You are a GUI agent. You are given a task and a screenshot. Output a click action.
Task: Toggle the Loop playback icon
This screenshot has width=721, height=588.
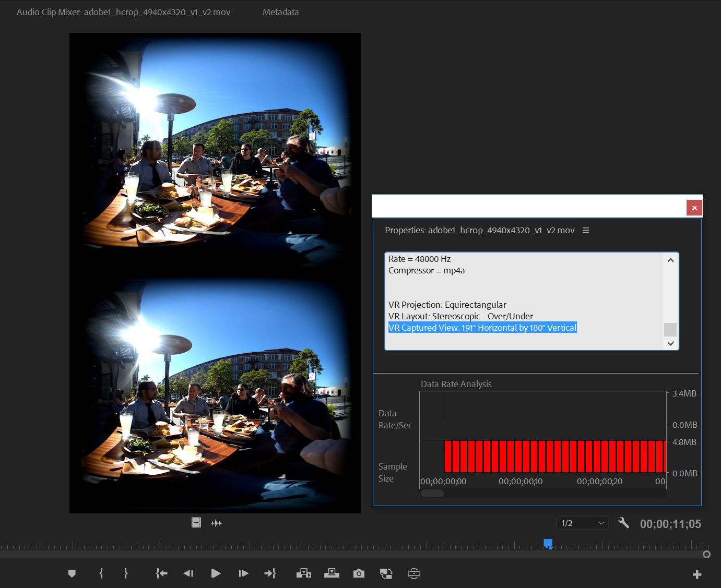click(386, 573)
